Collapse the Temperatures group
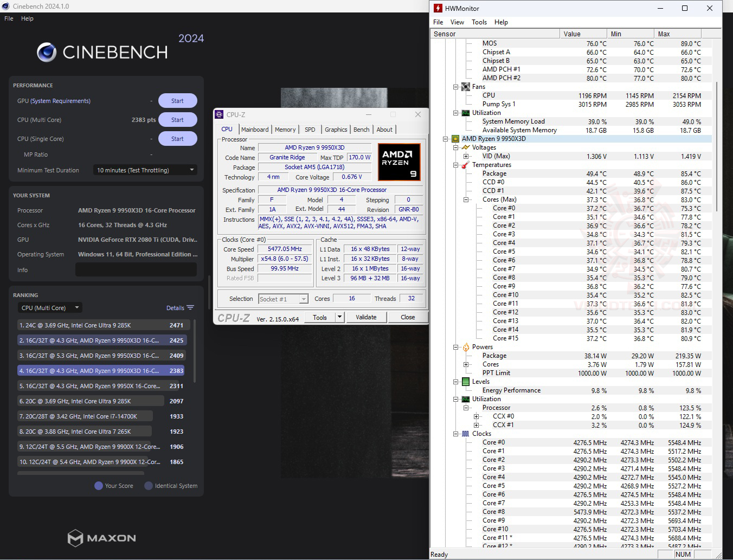This screenshot has height=560, width=733. click(456, 165)
